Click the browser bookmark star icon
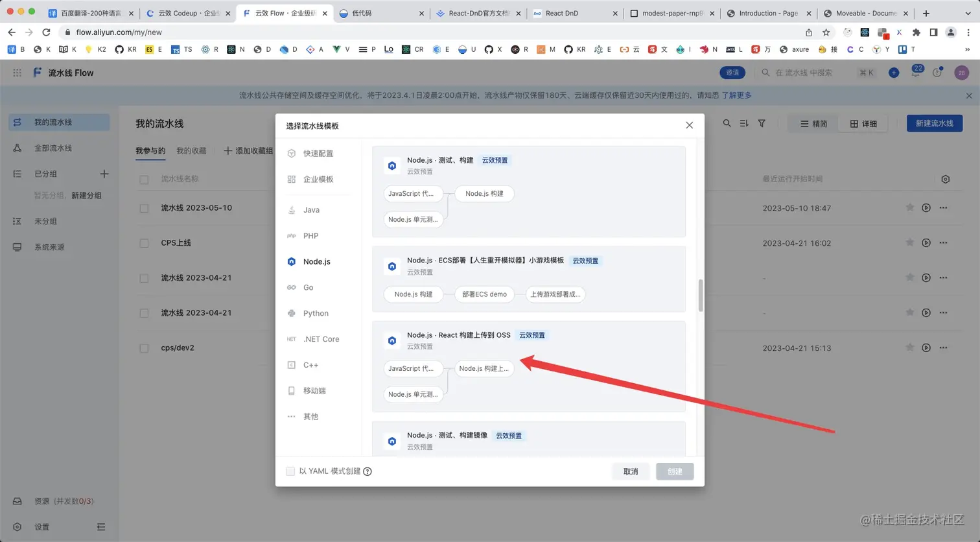Screen dimensions: 980x542 826,32
